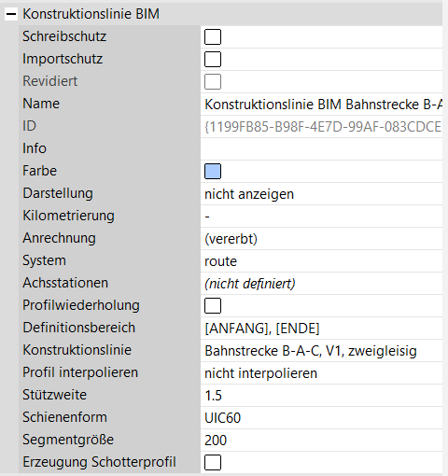Tick the Importschutz checkbox
The width and height of the screenshot is (448, 476).
click(x=213, y=60)
